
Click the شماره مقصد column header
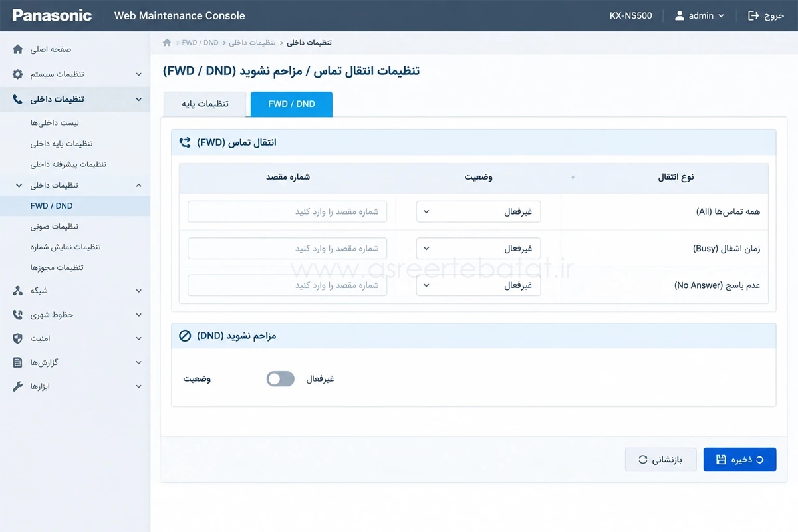[x=288, y=177]
